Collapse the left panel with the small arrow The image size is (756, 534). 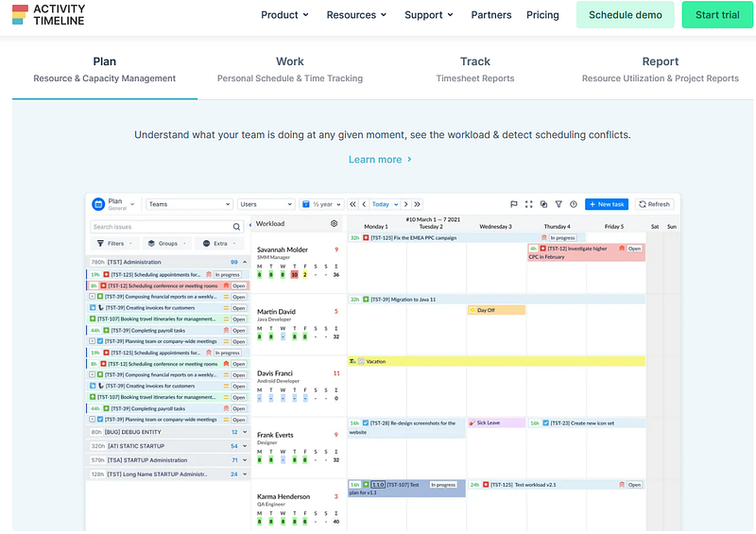click(250, 225)
